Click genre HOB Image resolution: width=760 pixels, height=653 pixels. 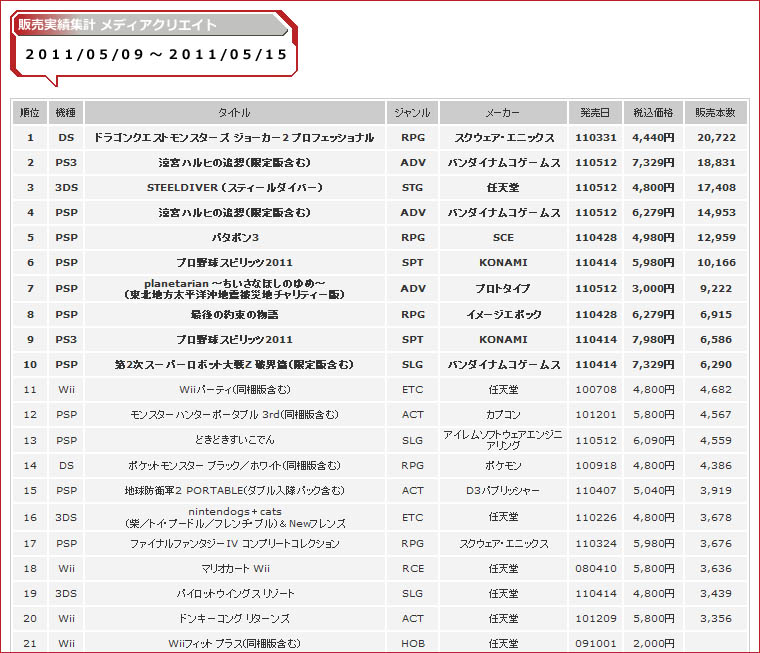(412, 644)
